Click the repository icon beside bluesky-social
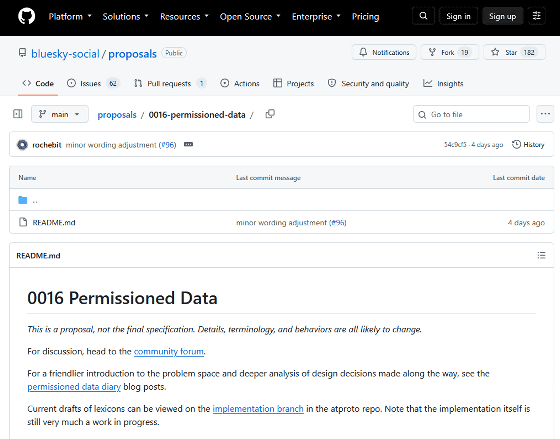Viewport: 560px width, 439px height. tap(22, 53)
